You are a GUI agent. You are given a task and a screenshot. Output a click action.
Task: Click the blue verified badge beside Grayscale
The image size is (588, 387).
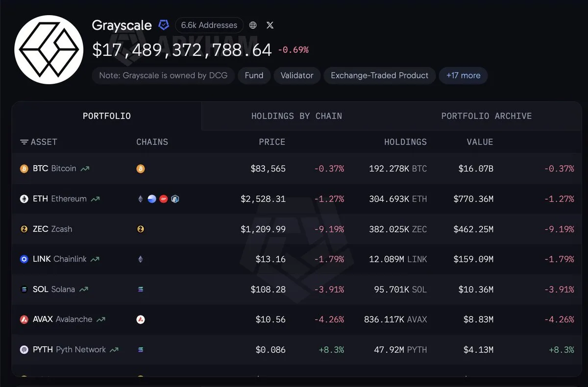click(164, 25)
